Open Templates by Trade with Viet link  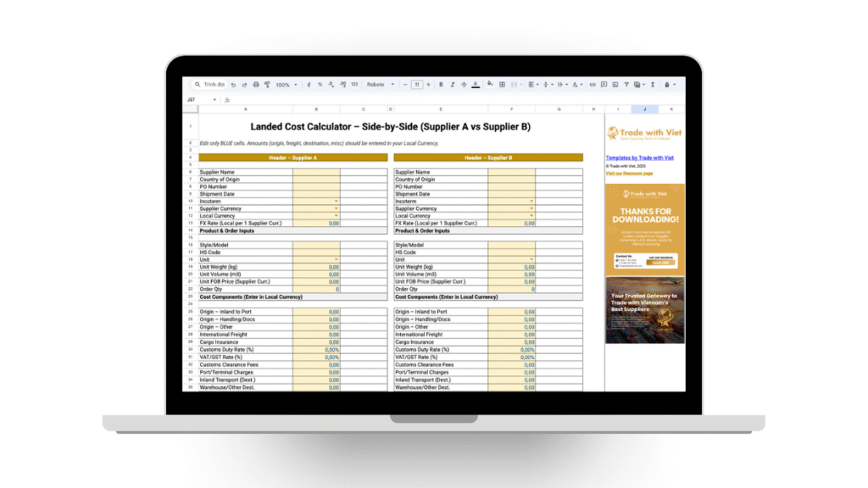pyautogui.click(x=639, y=158)
